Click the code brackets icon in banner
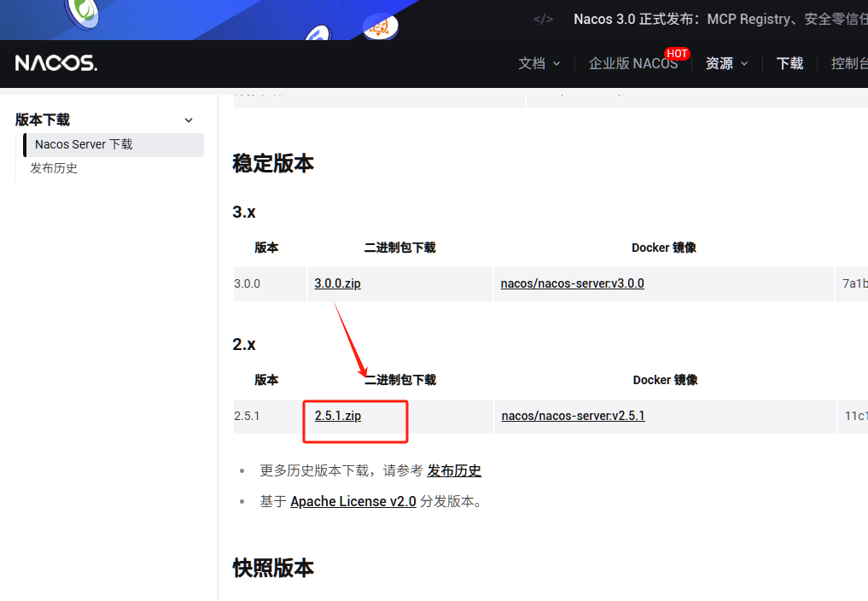 543,20
